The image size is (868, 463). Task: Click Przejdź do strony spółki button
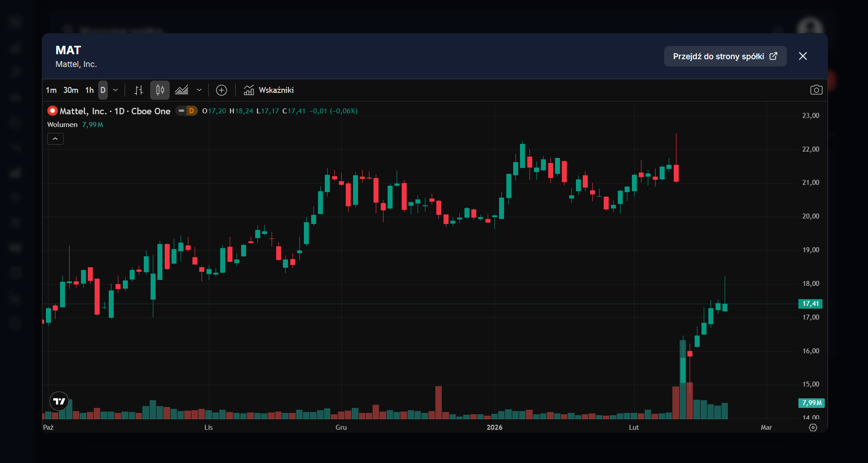pyautogui.click(x=725, y=56)
